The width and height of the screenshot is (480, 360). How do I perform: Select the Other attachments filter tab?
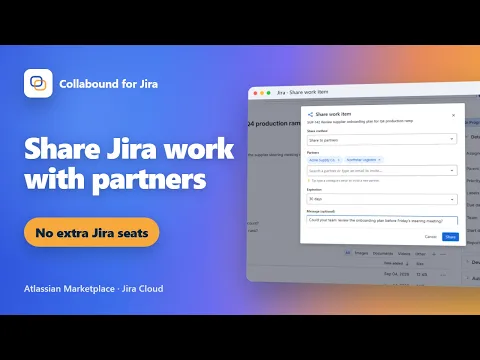[420, 254]
